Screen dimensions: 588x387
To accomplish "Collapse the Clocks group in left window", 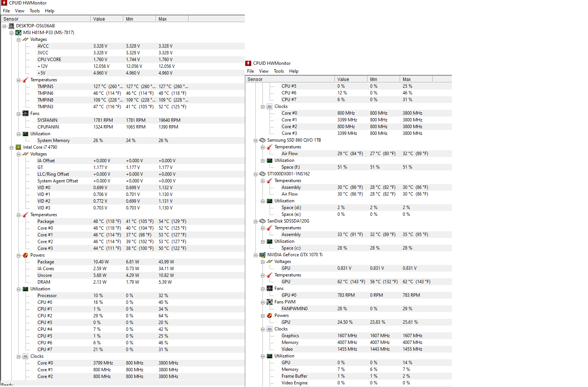I will [19, 357].
